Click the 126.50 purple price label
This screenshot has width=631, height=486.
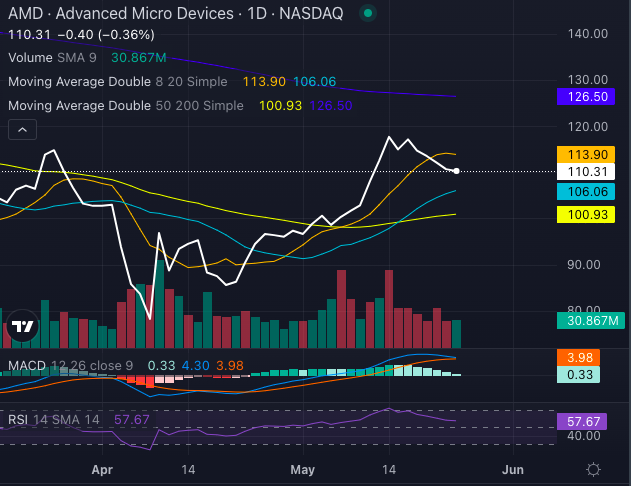[586, 97]
